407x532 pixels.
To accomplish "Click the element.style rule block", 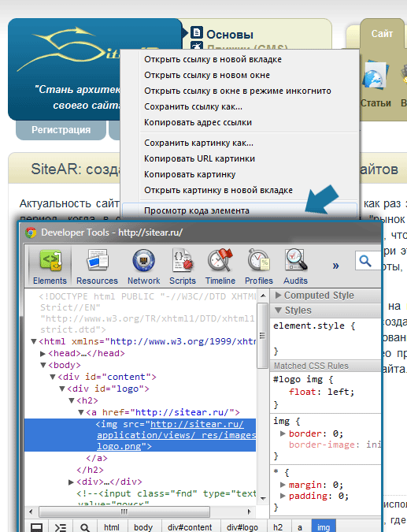I will 325,338.
